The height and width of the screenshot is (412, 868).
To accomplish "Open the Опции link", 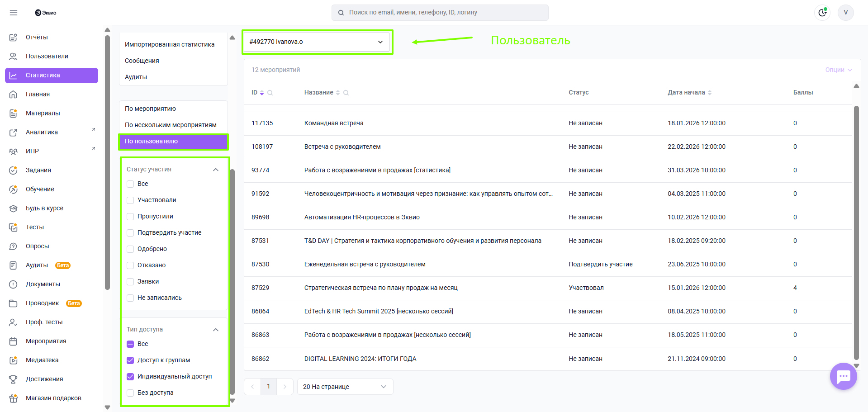I will point(838,70).
